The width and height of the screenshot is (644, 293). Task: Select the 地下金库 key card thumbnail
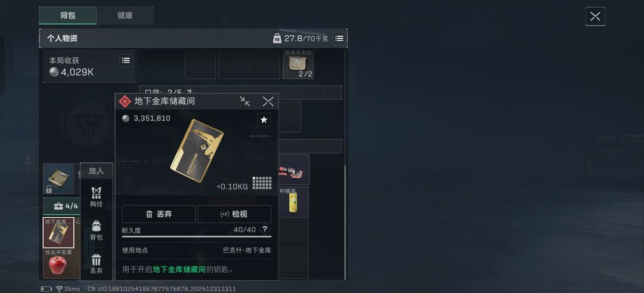click(x=58, y=233)
